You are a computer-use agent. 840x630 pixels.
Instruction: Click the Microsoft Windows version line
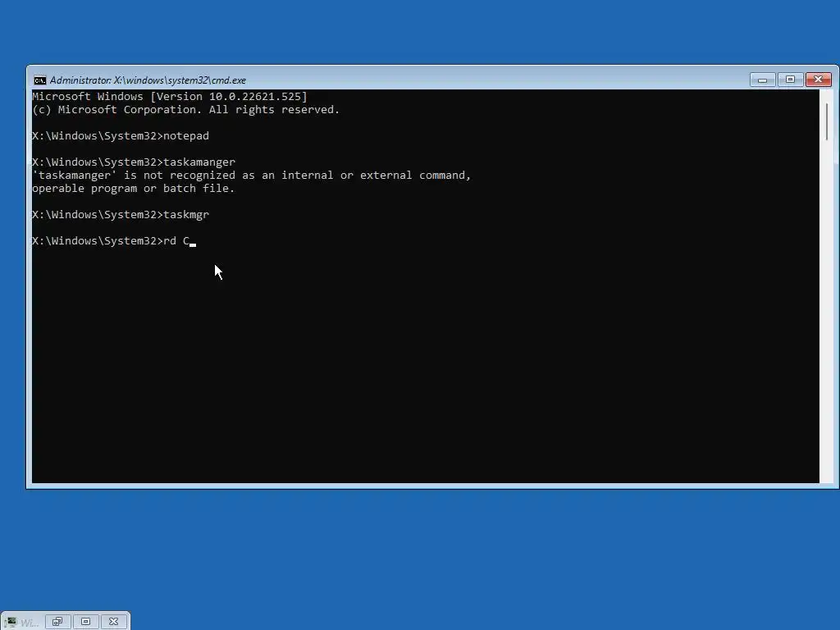(170, 97)
